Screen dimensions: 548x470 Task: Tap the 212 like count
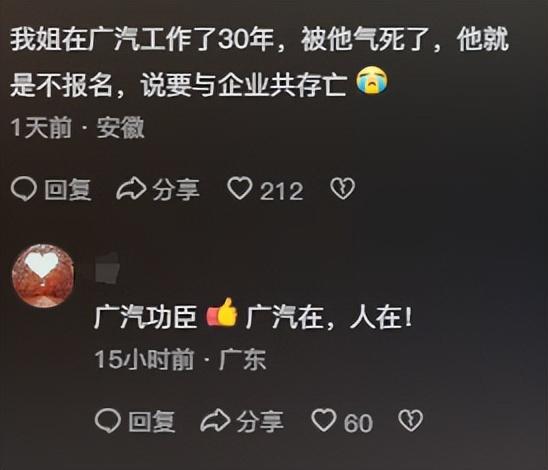(282, 191)
